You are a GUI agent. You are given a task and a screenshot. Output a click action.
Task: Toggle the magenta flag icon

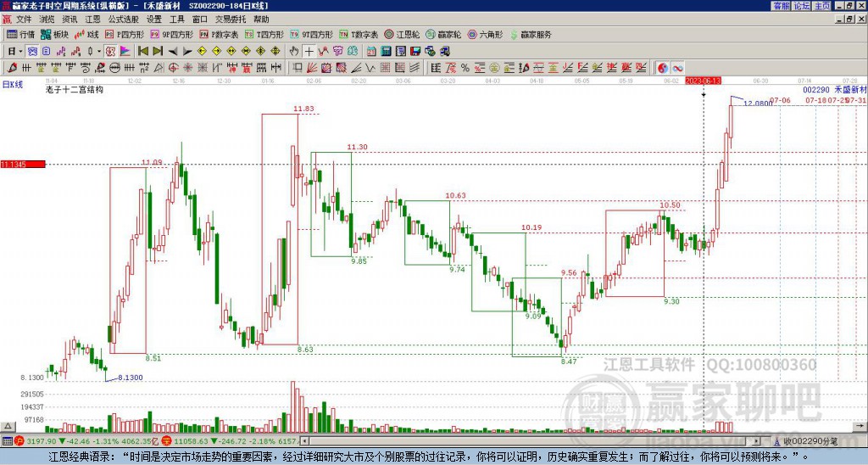(x=125, y=52)
